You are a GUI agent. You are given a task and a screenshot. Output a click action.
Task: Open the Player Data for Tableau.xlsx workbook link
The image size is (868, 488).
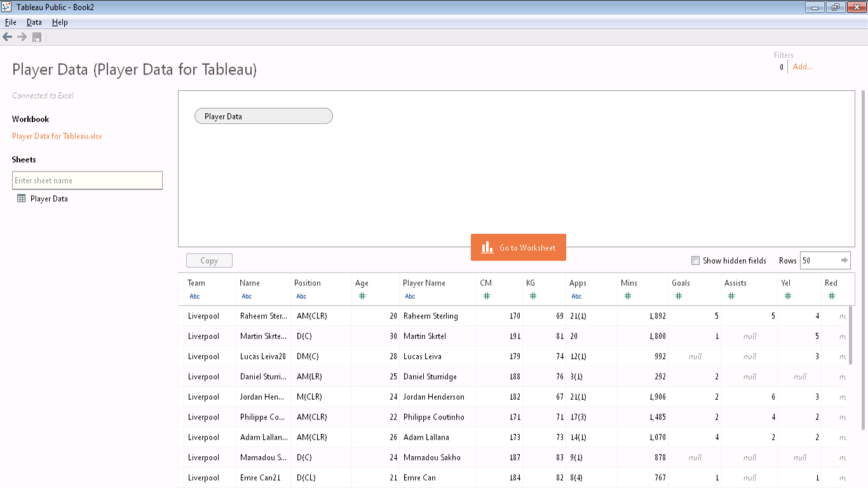point(57,136)
